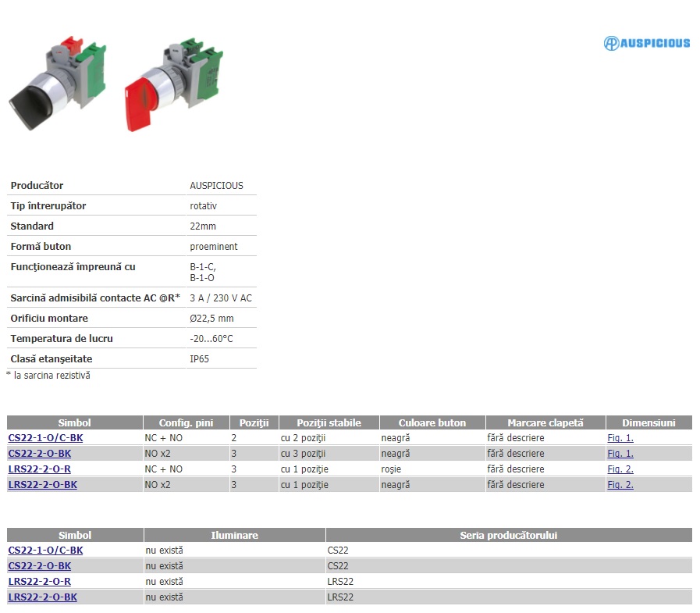Open LRS22-2-O-BK link in the Config. pini table
The width and height of the screenshot is (700, 613).
pyautogui.click(x=43, y=485)
